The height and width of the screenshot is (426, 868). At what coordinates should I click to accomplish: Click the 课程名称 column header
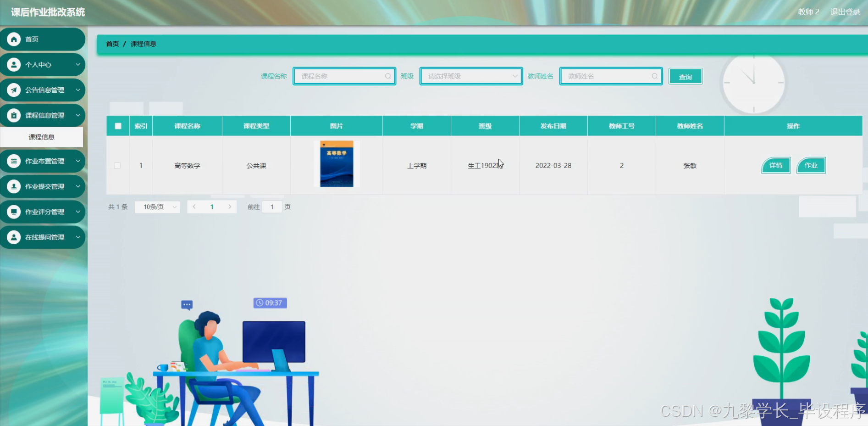(187, 126)
